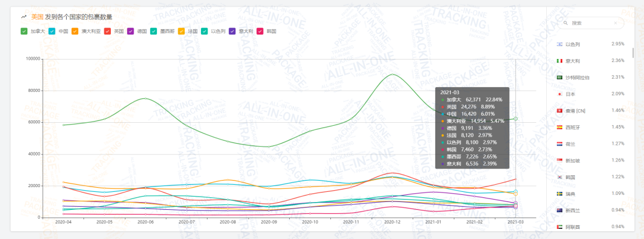644x239 pixels.
Task: Click the magnifier icon in search box
Action: pyautogui.click(x=565, y=23)
